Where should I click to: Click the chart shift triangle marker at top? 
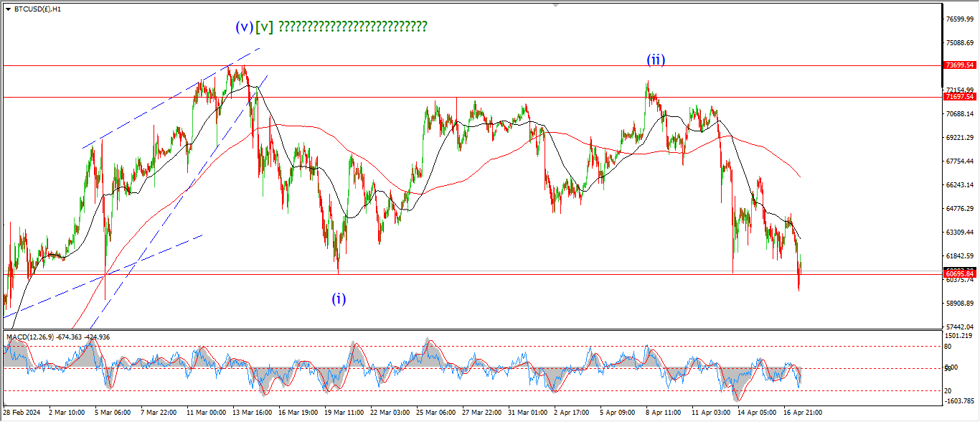pyautogui.click(x=555, y=5)
